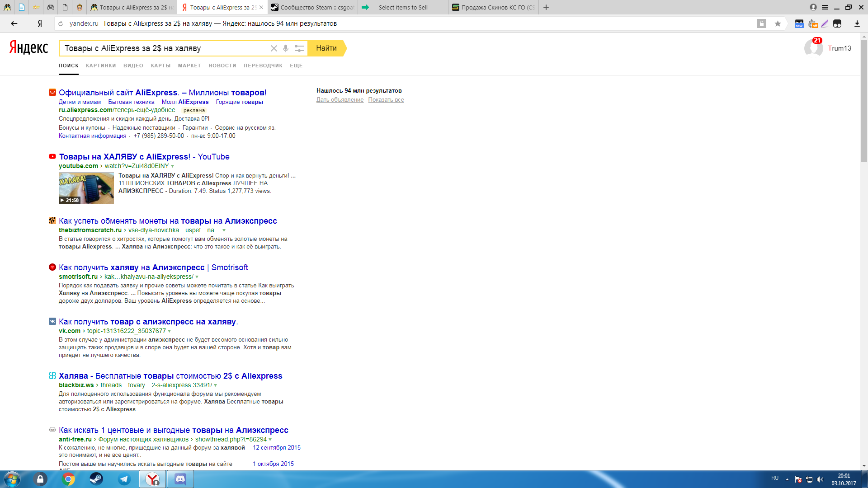Open the Новости search tab
868x488 pixels.
222,66
